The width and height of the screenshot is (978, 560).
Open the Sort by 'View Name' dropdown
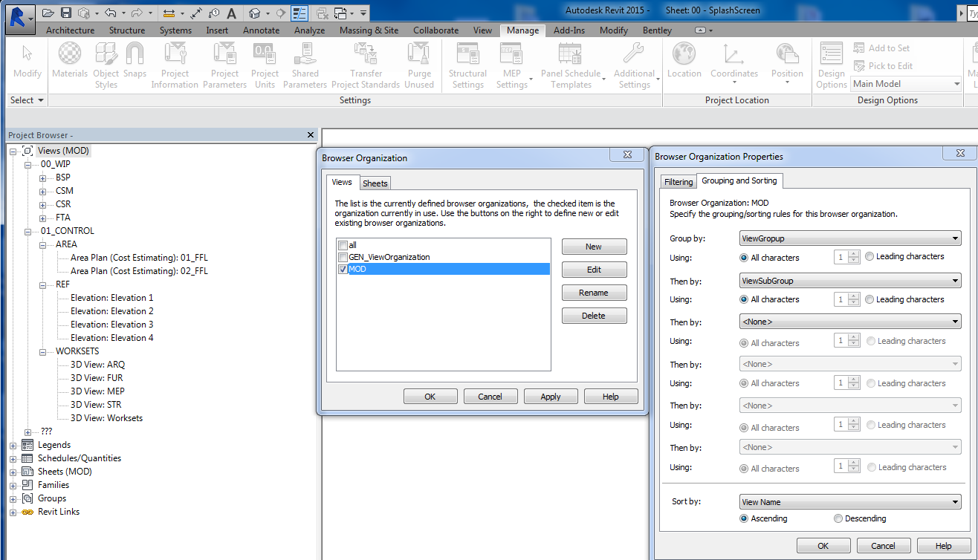[x=850, y=502]
